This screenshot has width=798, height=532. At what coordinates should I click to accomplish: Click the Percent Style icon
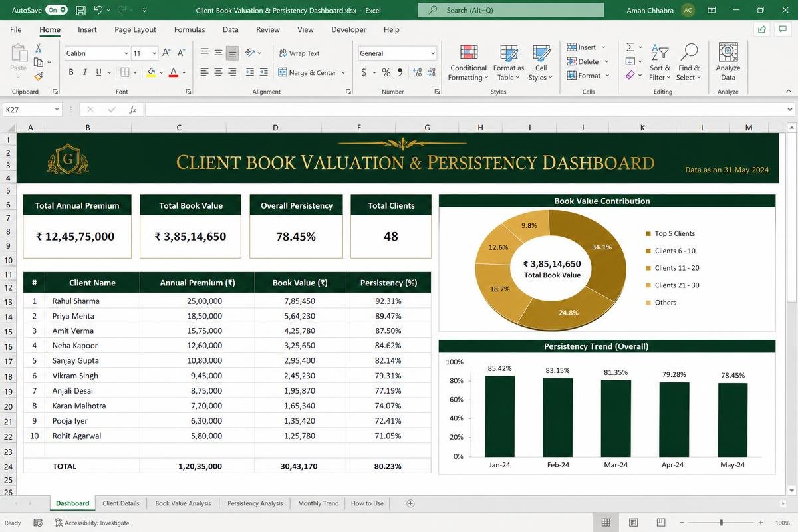[x=386, y=72]
